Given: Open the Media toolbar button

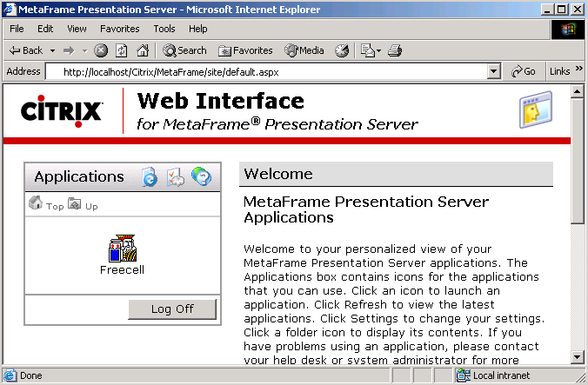Looking at the screenshot, I should pos(304,50).
